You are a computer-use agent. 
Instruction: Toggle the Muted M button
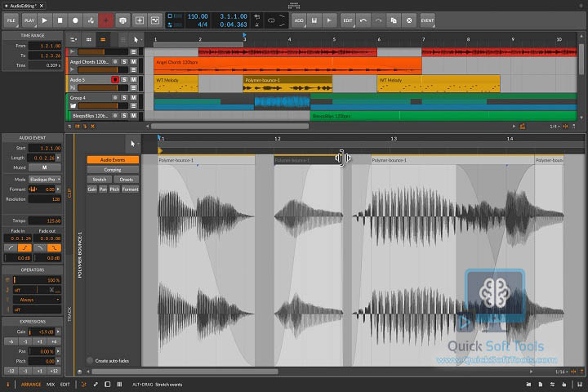coord(45,167)
